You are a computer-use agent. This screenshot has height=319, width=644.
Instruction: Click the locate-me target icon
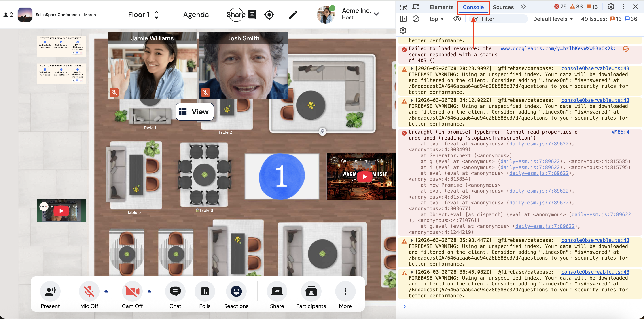tap(269, 15)
